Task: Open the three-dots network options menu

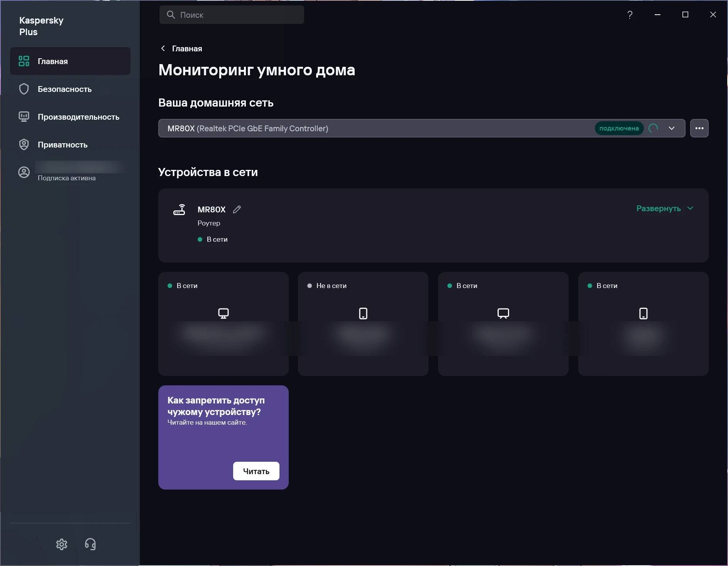Action: (699, 128)
